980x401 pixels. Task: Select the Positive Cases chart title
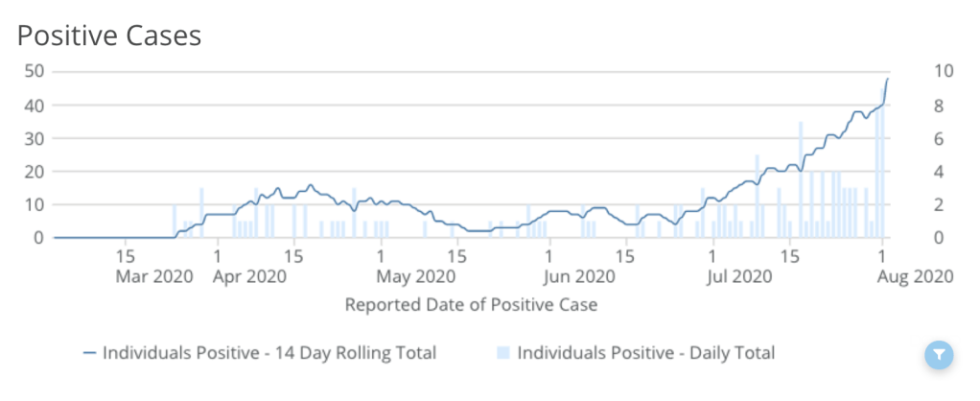pyautogui.click(x=109, y=35)
